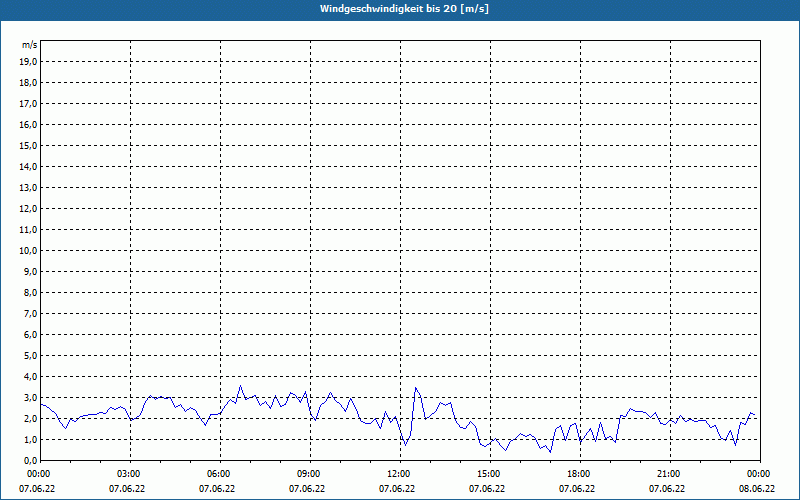Select the '15,0' y-axis label
This screenshot has width=800, height=500.
click(28, 145)
